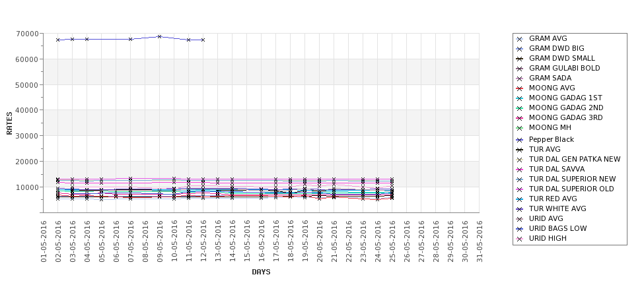Screen dimensions: 644x283
Task: Click the Pepper Black legend marker
Action: (x=520, y=140)
